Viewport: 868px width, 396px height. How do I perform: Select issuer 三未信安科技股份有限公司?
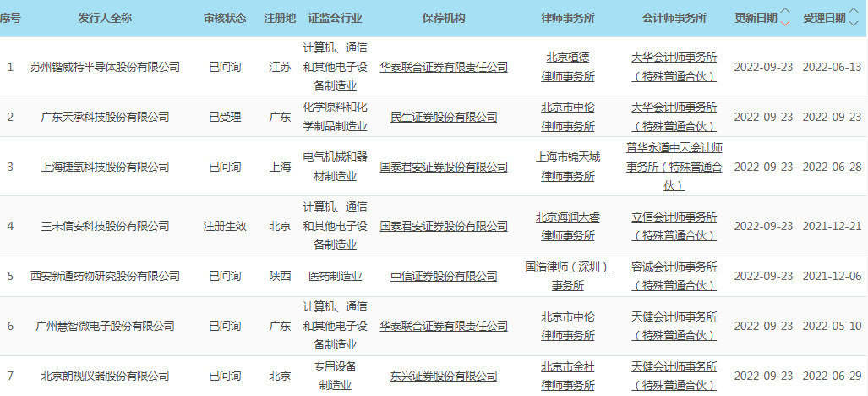pyautogui.click(x=105, y=226)
